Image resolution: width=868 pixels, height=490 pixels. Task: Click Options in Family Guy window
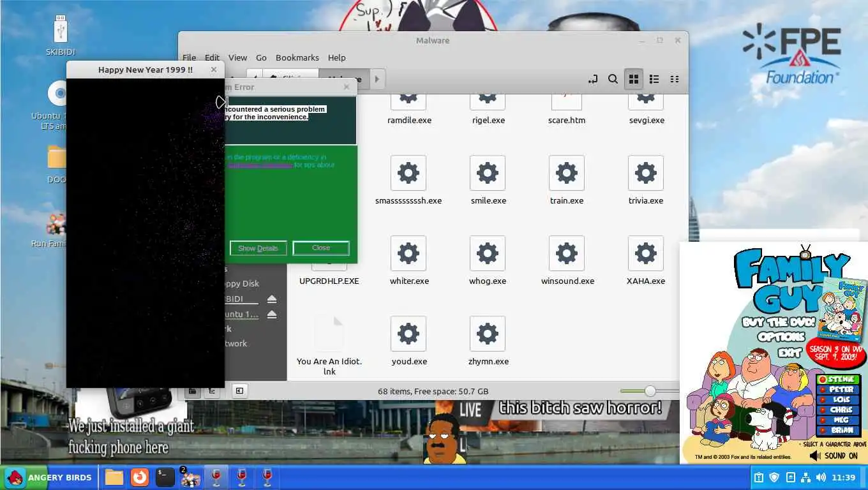[781, 338]
